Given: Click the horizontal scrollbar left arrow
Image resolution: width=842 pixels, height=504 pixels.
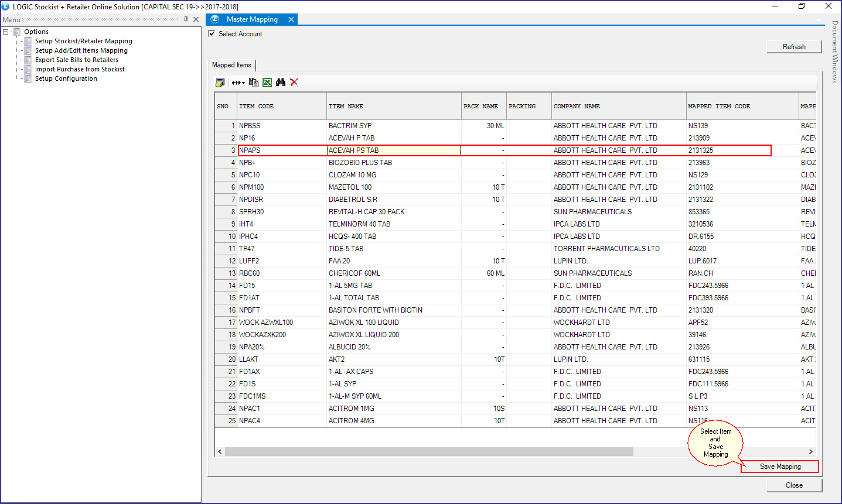Looking at the screenshot, I should tap(220, 452).
